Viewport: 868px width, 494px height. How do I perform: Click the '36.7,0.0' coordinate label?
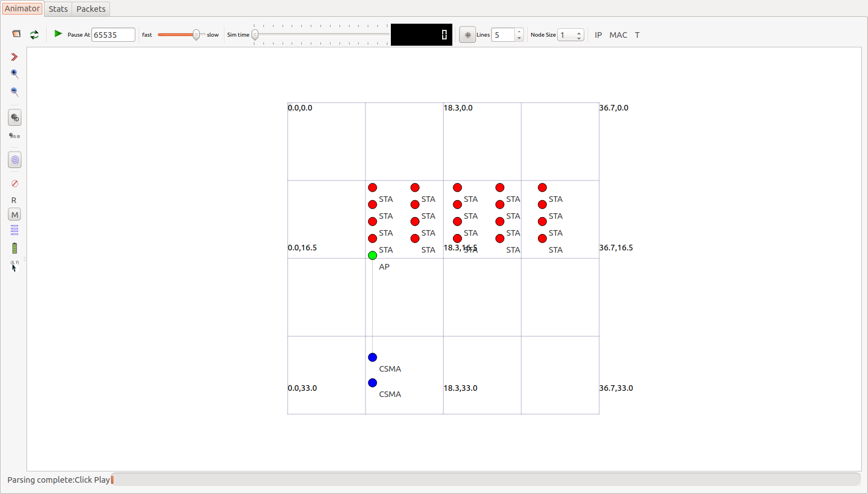(x=614, y=108)
